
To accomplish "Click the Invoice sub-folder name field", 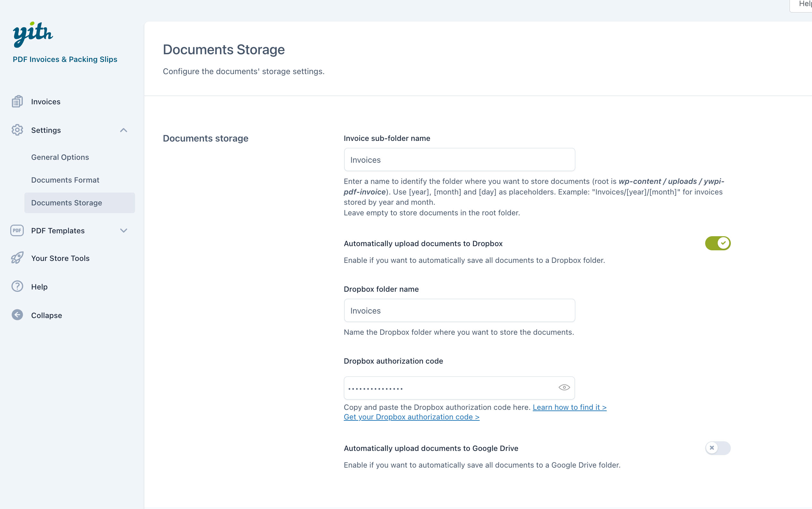I will click(459, 160).
